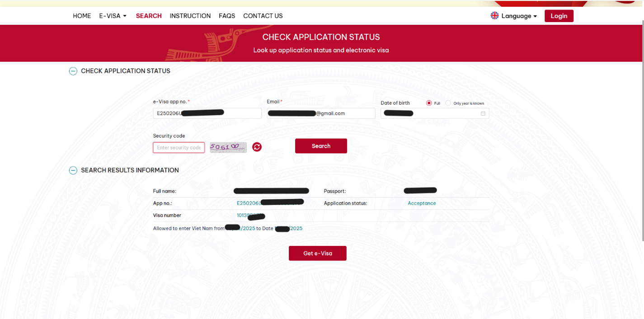Viewport: 644px width, 319px height.
Task: Select the Full date of birth radio
Action: 429,103
